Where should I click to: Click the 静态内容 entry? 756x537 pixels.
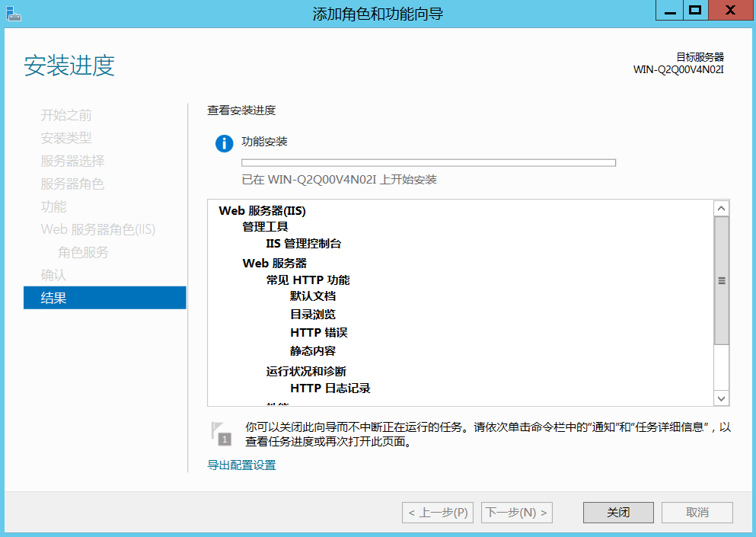(313, 350)
